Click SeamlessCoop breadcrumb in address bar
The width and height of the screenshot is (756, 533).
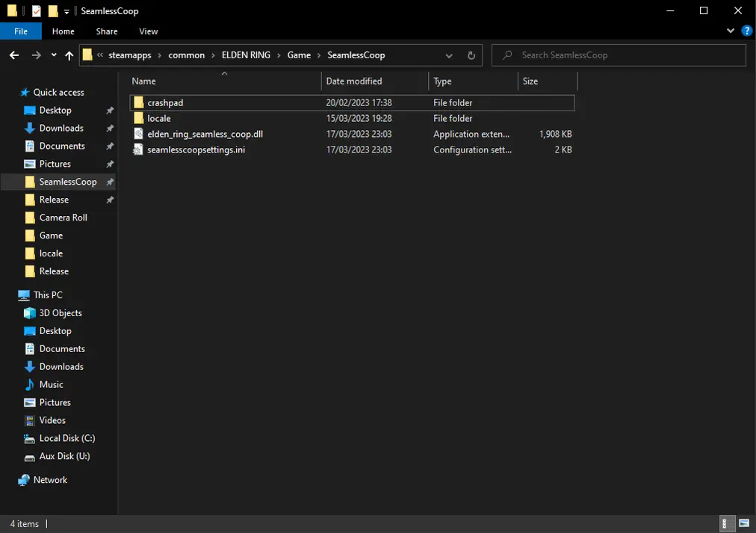tap(356, 55)
